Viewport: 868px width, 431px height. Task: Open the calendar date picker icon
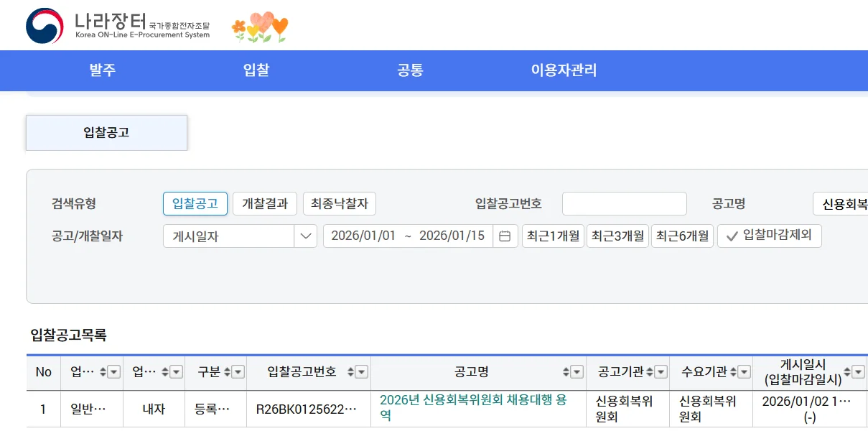506,236
